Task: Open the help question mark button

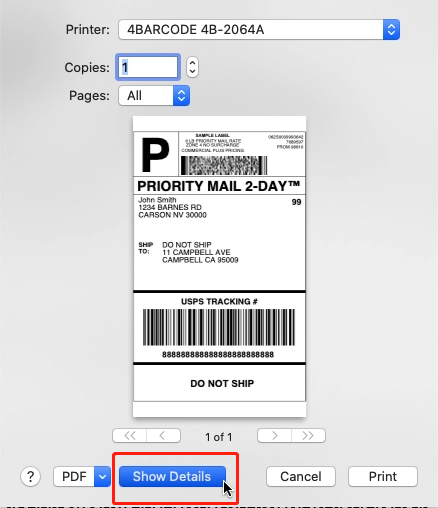Action: coord(30,476)
